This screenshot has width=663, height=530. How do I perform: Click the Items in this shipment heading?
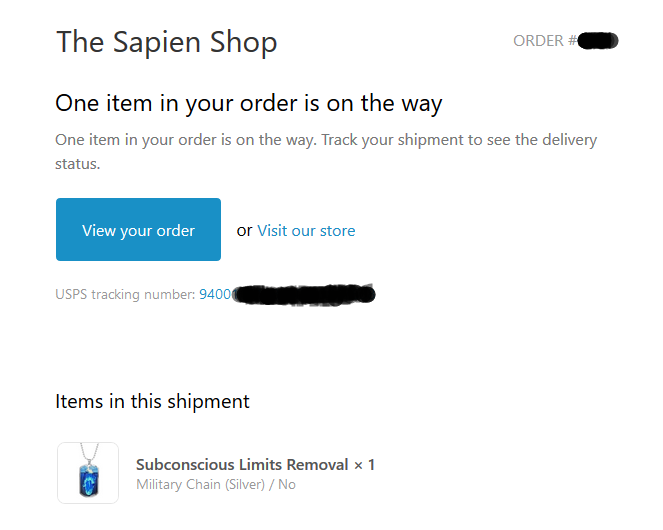coord(152,401)
